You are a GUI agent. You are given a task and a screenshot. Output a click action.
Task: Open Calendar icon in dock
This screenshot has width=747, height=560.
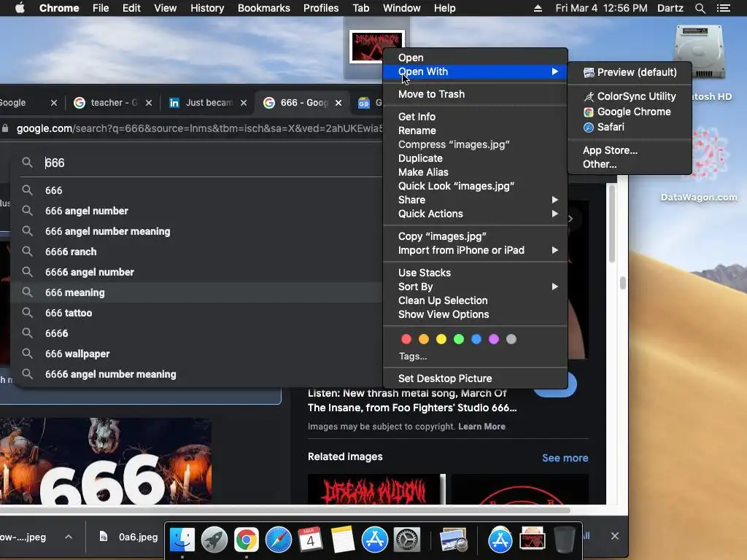[x=310, y=540]
